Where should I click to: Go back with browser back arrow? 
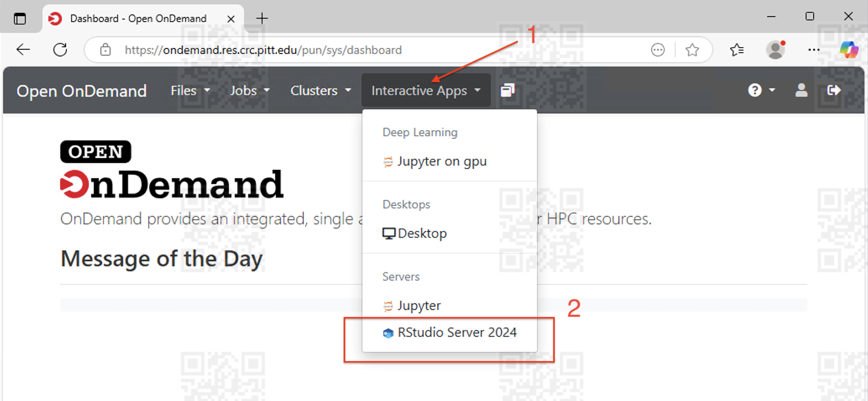pyautogui.click(x=23, y=50)
